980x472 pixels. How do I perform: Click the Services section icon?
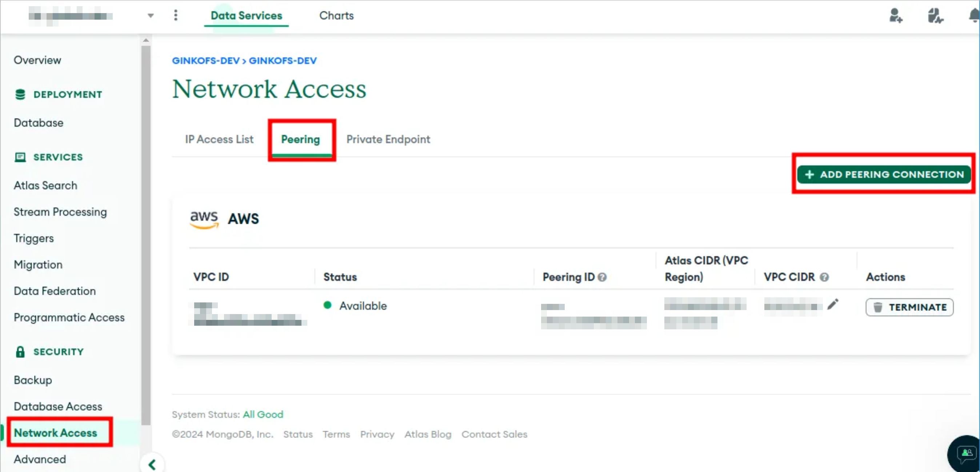(x=20, y=157)
